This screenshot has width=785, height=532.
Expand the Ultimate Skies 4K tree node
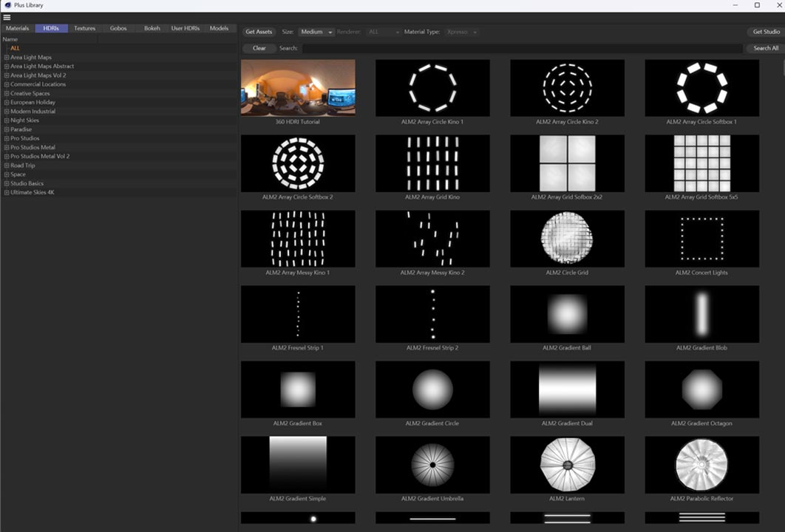(x=7, y=193)
